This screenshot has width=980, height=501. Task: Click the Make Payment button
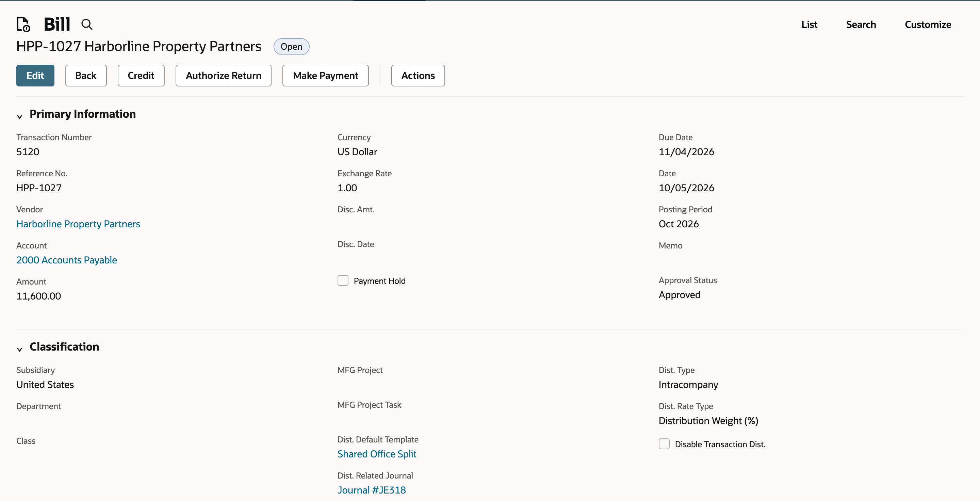point(326,75)
